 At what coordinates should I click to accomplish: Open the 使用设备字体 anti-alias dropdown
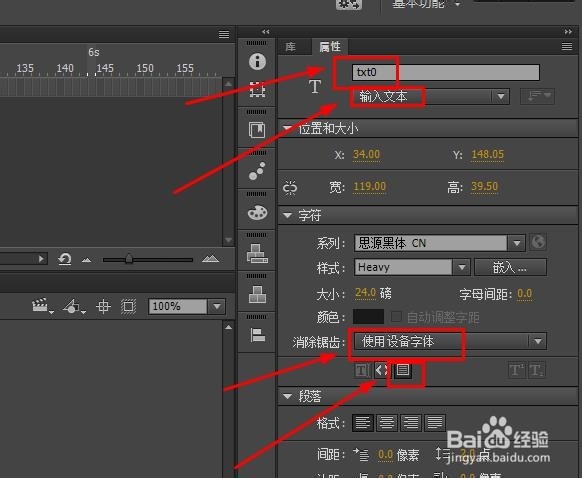(x=450, y=341)
